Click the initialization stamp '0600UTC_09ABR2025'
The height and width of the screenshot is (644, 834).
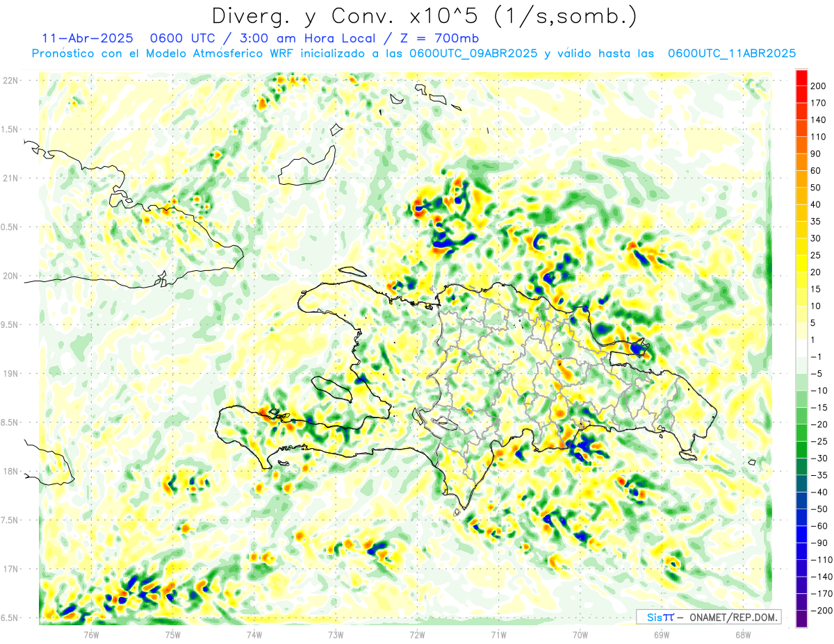(x=473, y=53)
